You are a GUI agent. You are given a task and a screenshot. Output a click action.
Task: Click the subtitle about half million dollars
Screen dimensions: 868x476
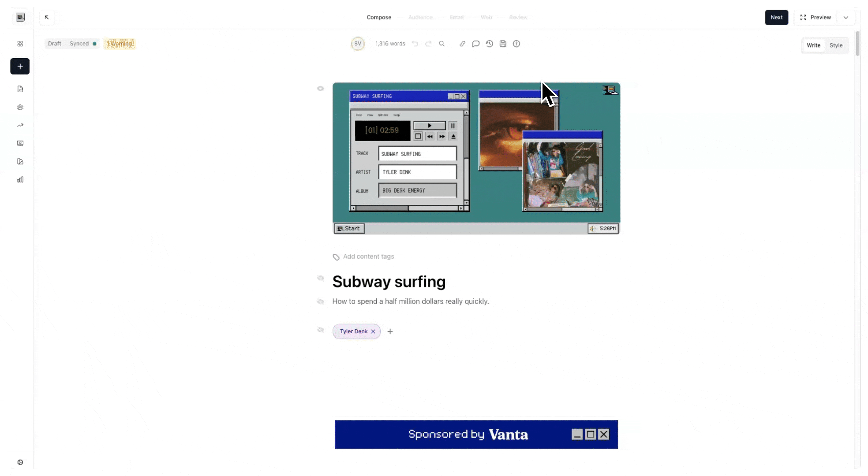(x=410, y=301)
